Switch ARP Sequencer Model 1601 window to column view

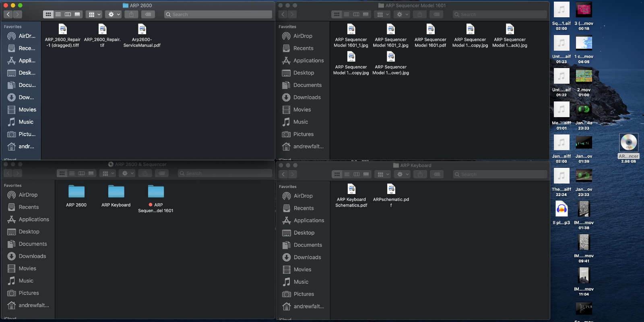[x=356, y=14]
